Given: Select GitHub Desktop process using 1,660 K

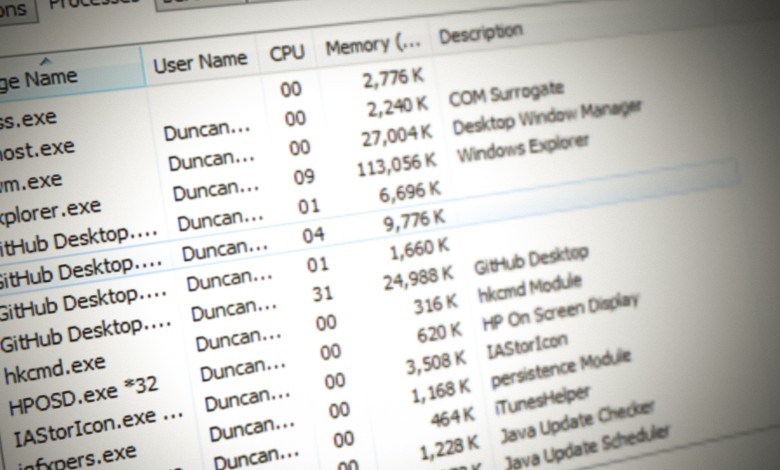Looking at the screenshot, I should [x=82, y=303].
